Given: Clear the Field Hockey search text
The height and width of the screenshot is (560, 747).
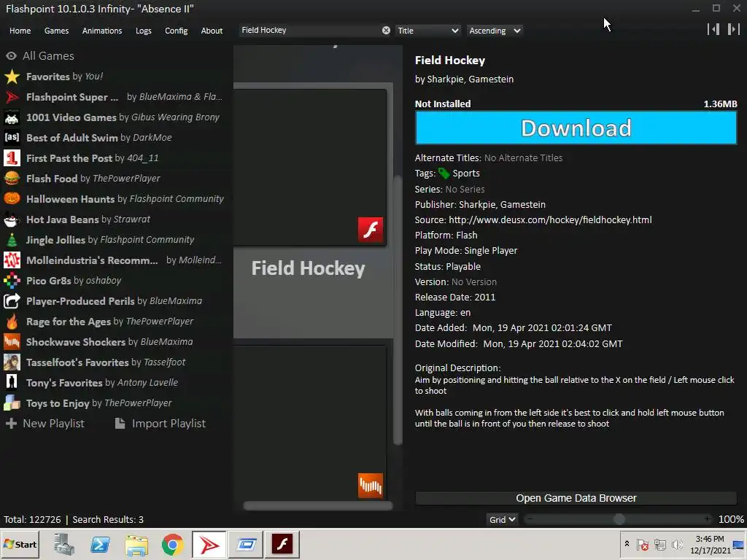Looking at the screenshot, I should (386, 31).
